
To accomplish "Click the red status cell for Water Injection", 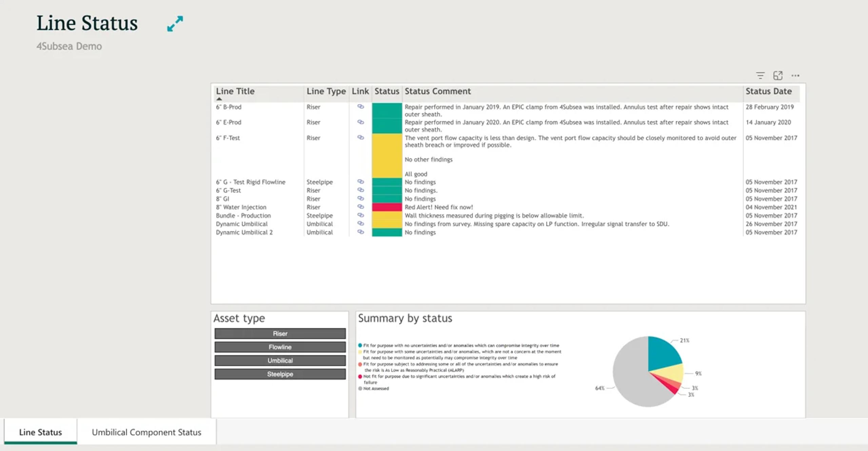I will [x=387, y=207].
